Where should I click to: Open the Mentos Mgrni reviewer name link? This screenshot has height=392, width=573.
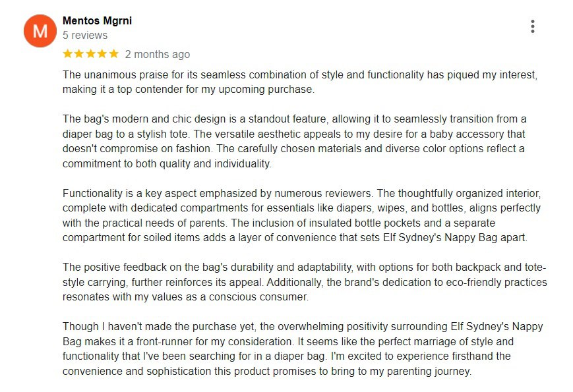click(x=97, y=20)
